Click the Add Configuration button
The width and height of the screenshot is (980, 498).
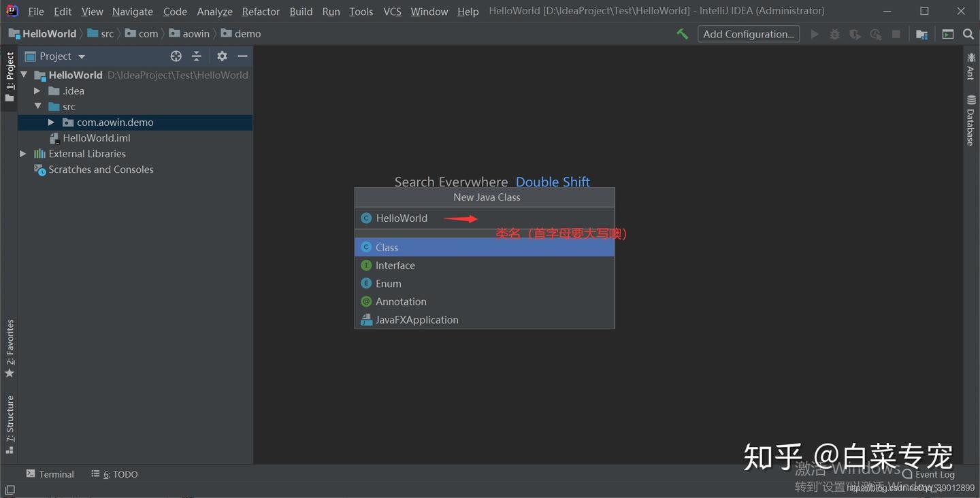(749, 34)
